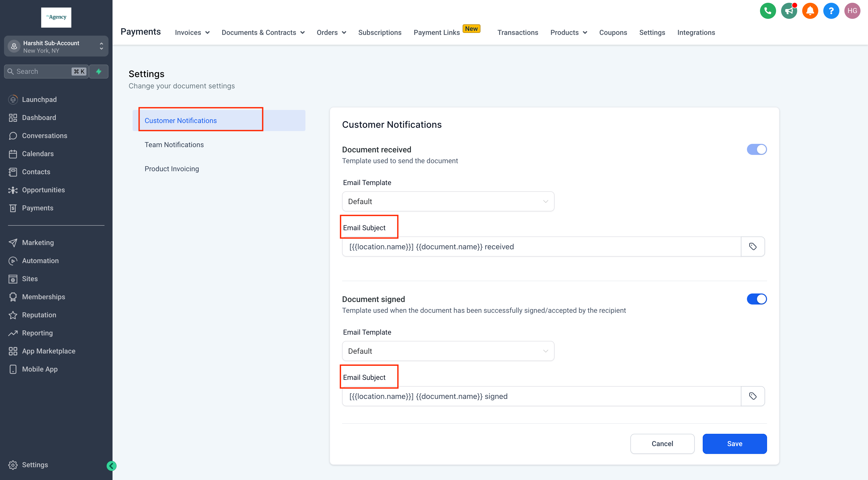
Task: Click the Save button
Action: tap(734, 443)
